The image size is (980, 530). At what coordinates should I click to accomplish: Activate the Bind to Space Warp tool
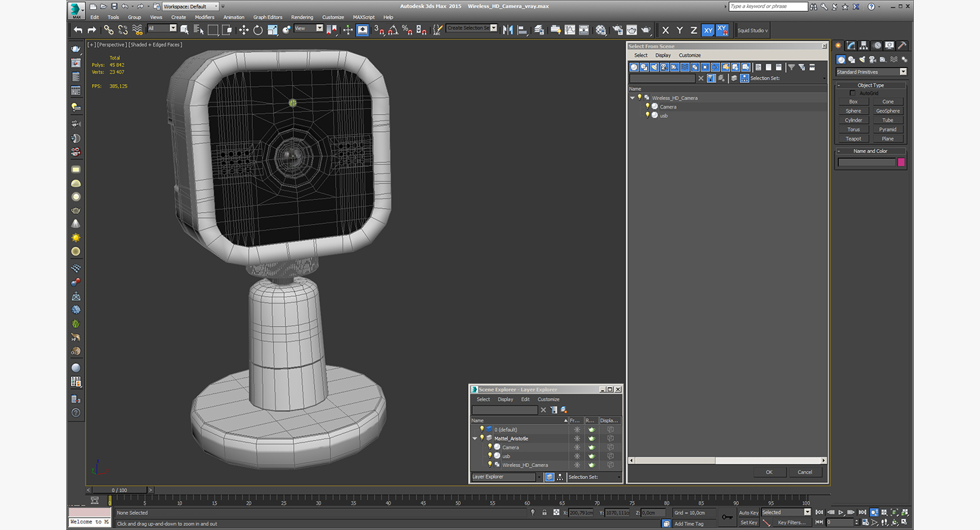click(138, 30)
